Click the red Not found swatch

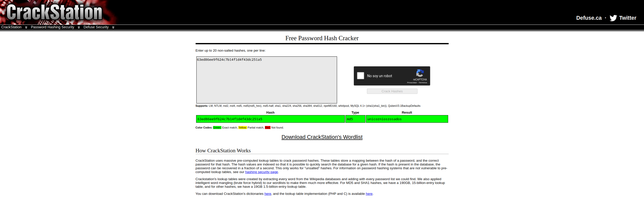[267, 128]
